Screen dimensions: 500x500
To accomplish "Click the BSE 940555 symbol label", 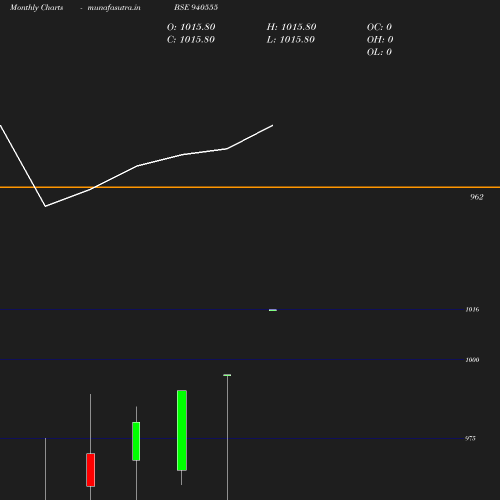I will (196, 7).
